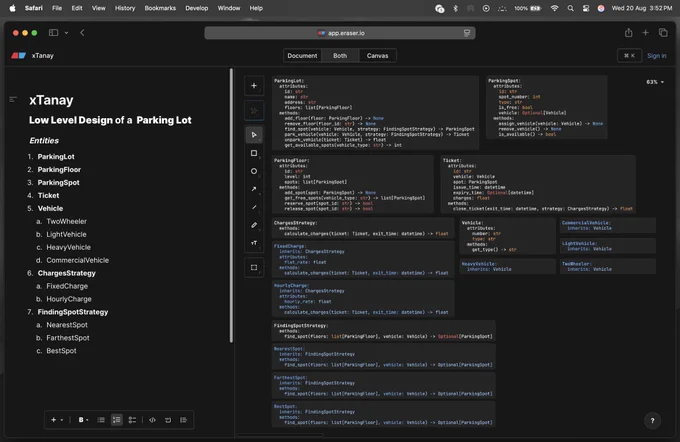680x442 pixels.
Task: Click the NearestSpot sub-item
Action: (67, 325)
